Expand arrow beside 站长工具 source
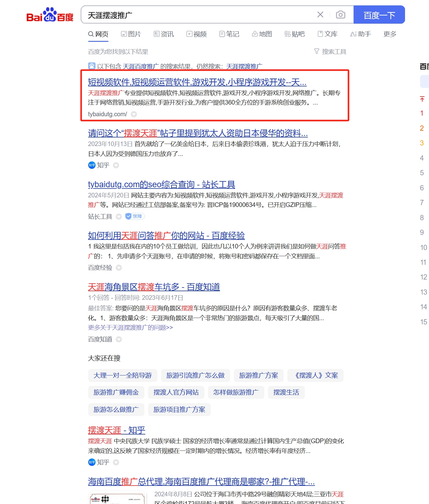Screen dimensions: 429x504 tap(119, 216)
